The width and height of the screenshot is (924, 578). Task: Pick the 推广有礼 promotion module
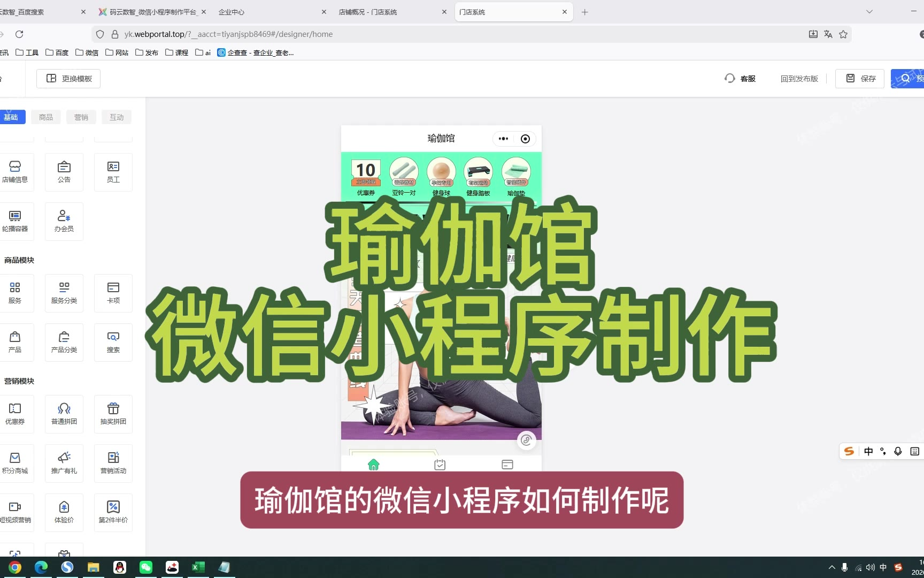coord(64,463)
